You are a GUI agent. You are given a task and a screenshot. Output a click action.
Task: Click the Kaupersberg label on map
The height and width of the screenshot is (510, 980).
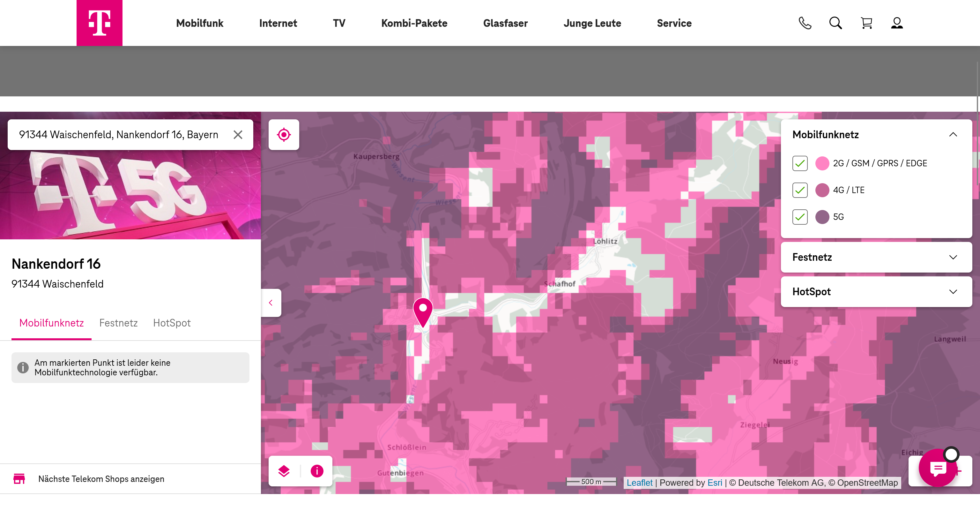point(376,156)
